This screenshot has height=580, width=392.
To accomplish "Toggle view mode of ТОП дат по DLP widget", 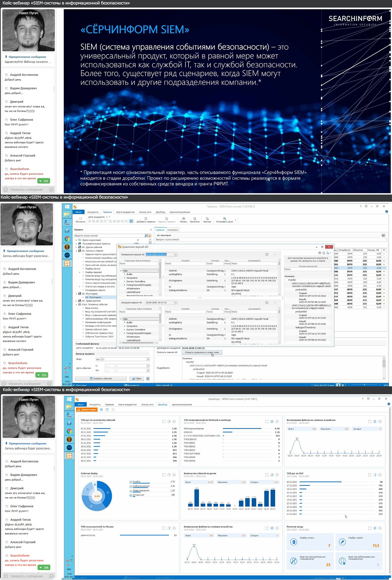I will coord(375,475).
